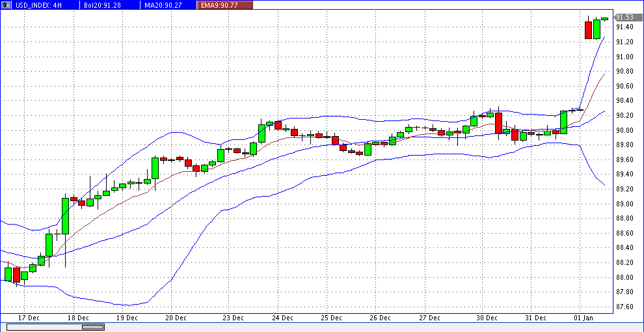644x332 pixels.
Task: Click the 89.20 price axis label
Action: pyautogui.click(x=626, y=189)
